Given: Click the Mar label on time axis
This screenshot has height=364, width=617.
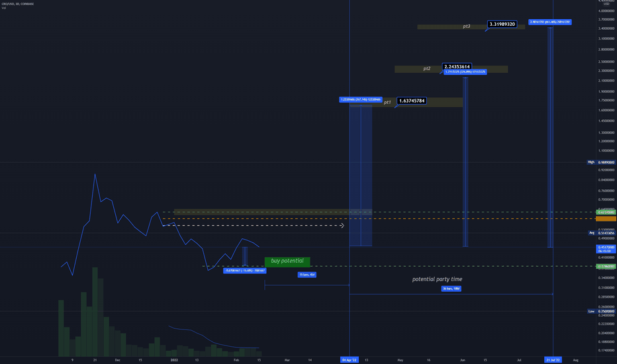Looking at the screenshot, I should [x=287, y=360].
